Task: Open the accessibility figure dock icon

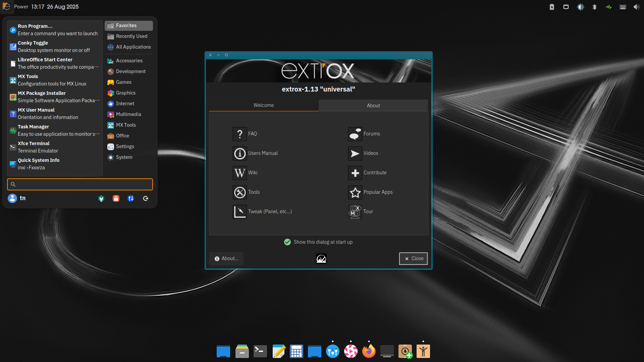Action: click(423, 351)
